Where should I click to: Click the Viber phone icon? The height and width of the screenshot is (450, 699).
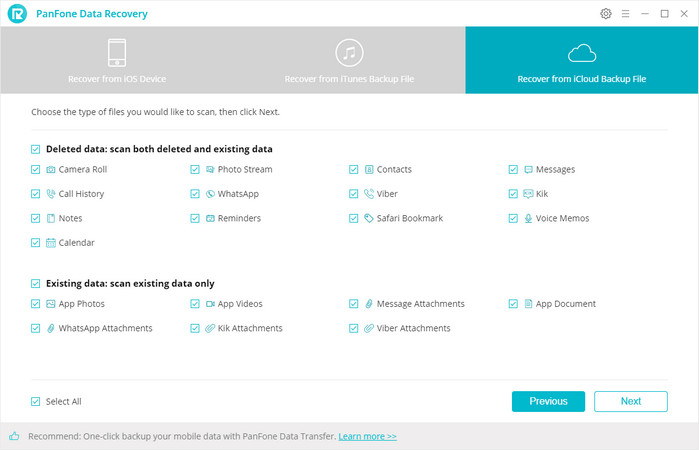[x=369, y=194]
